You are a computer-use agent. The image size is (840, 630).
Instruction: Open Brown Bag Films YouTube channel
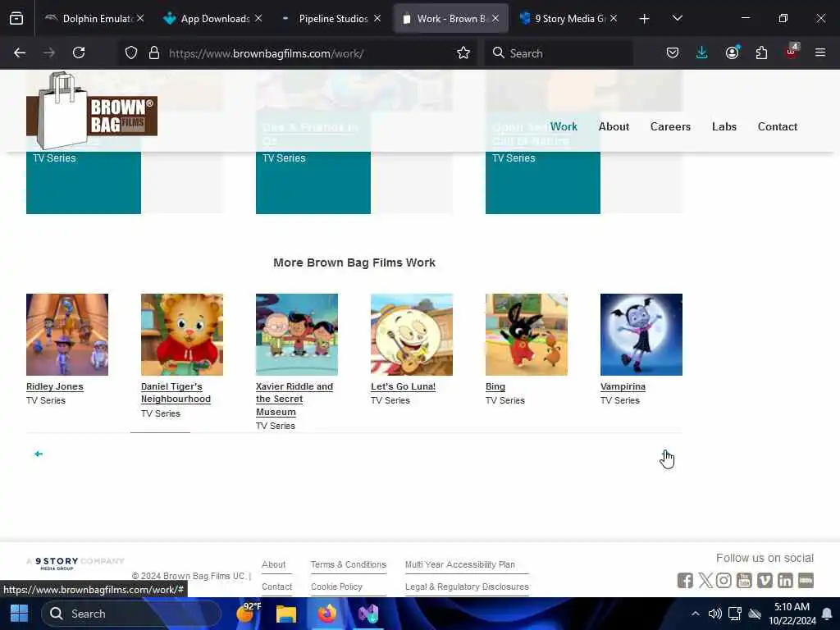coord(744,580)
